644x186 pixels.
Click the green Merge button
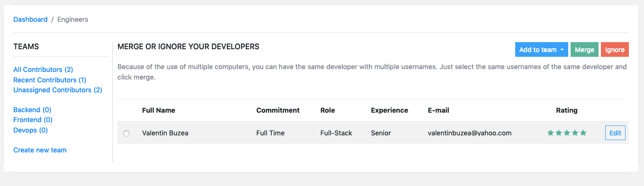(584, 50)
